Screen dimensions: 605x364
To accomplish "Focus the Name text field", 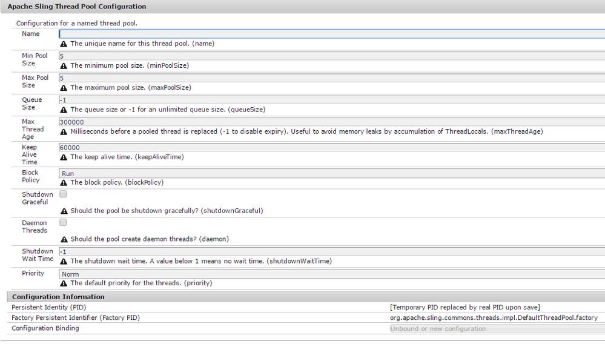I will point(331,34).
